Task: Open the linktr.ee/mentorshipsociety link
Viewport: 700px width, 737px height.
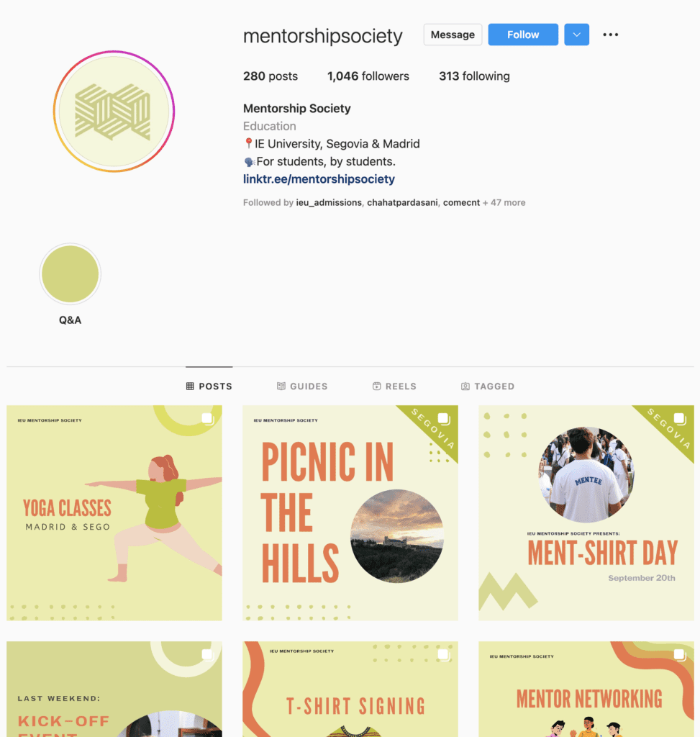Action: 319,179
